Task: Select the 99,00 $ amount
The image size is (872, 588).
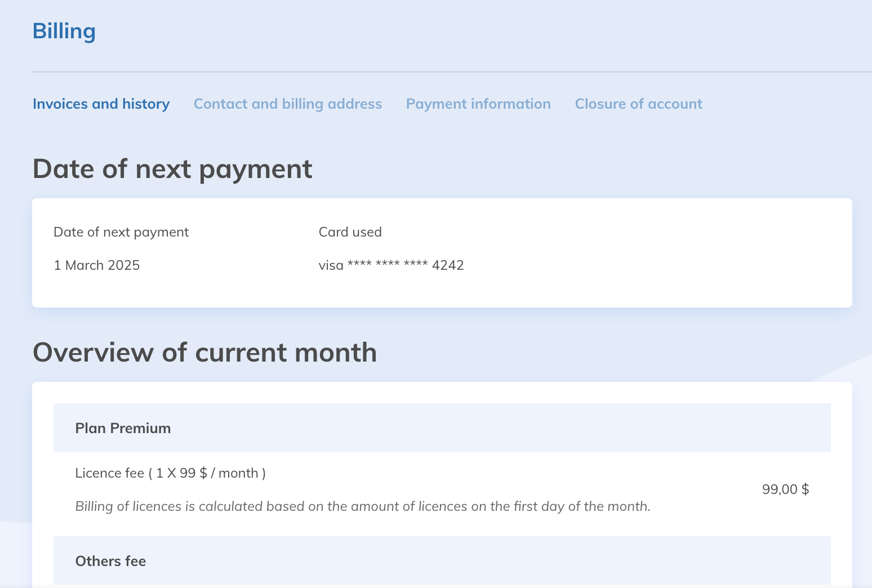Action: (x=785, y=489)
